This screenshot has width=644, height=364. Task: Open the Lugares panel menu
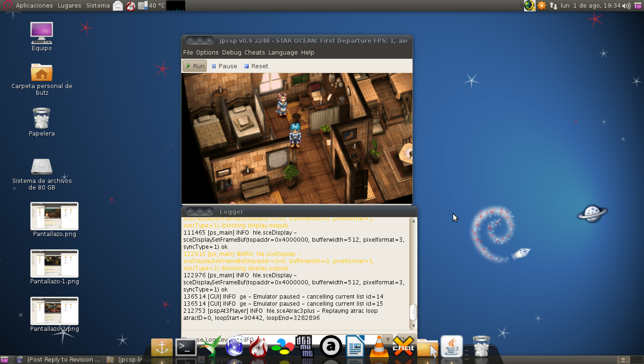click(x=70, y=6)
